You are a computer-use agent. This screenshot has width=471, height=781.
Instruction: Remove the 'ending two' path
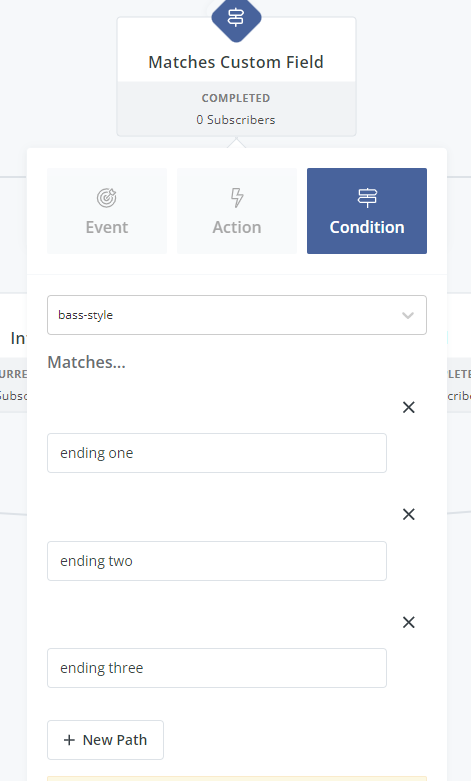[409, 515]
